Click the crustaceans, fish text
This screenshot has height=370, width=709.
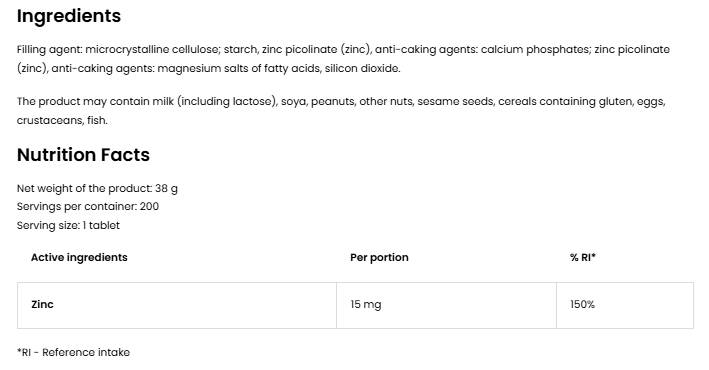(x=62, y=120)
